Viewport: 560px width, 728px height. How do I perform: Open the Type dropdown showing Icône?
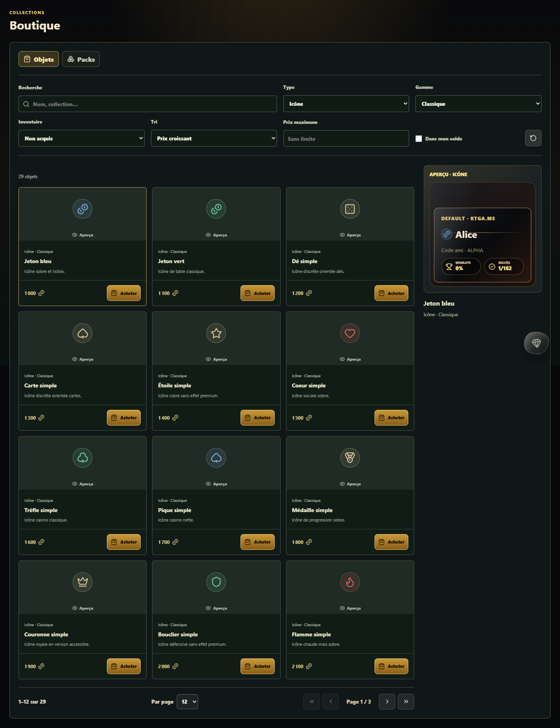click(x=346, y=104)
